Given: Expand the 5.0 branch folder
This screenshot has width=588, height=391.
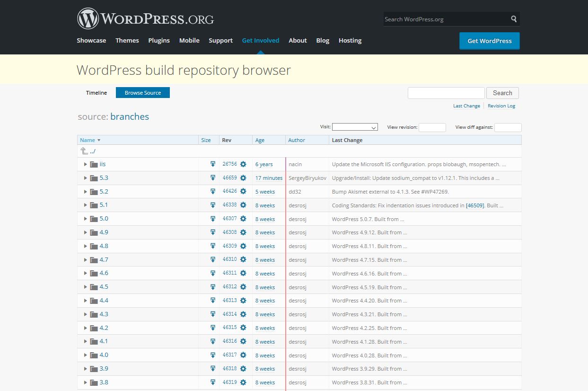Looking at the screenshot, I should (86, 219).
